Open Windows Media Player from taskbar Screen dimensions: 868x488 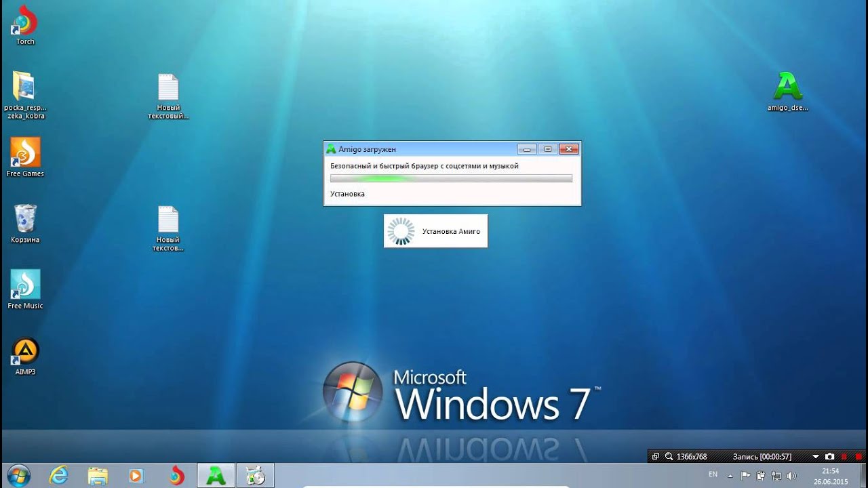136,476
